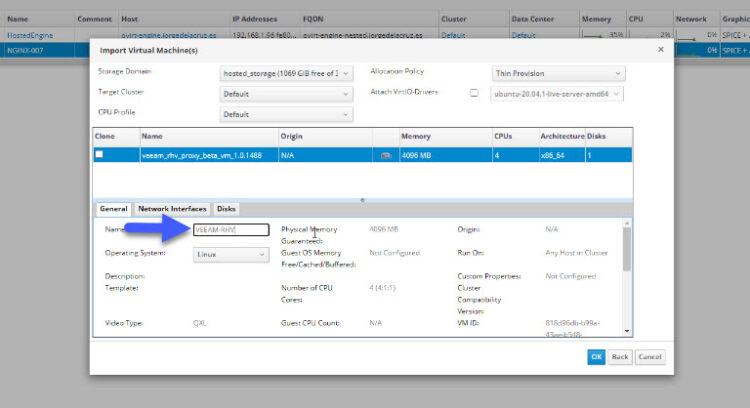Screen dimensions: 750x408
Task: Switch to the General tab
Action: point(113,209)
